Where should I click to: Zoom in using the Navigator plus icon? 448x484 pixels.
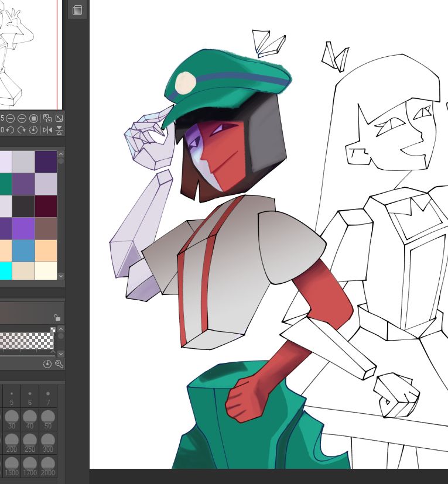22,119
